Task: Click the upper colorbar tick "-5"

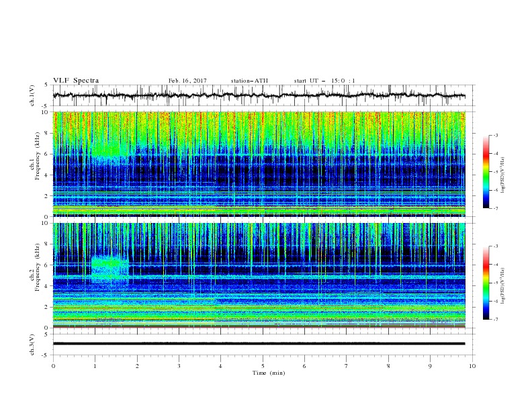Action: (495, 172)
